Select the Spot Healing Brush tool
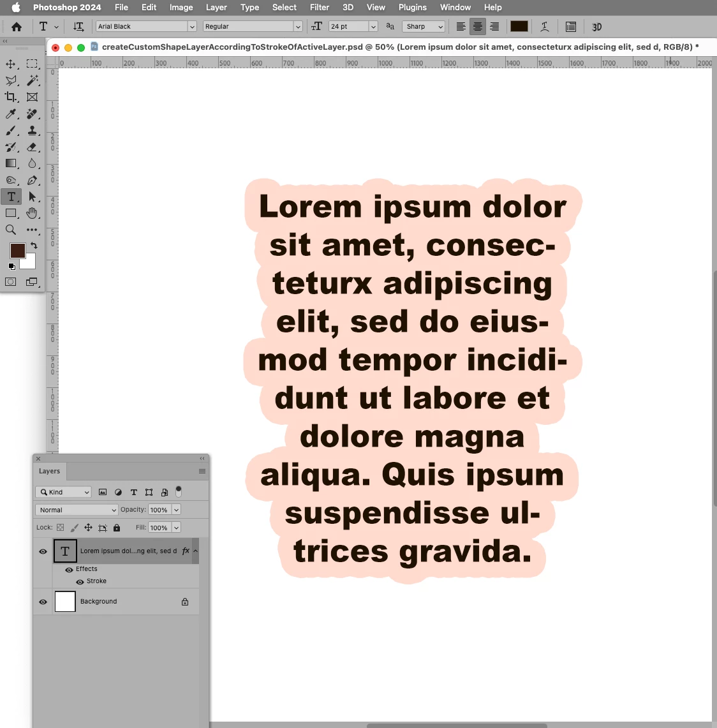The height and width of the screenshot is (728, 717). pos(32,114)
